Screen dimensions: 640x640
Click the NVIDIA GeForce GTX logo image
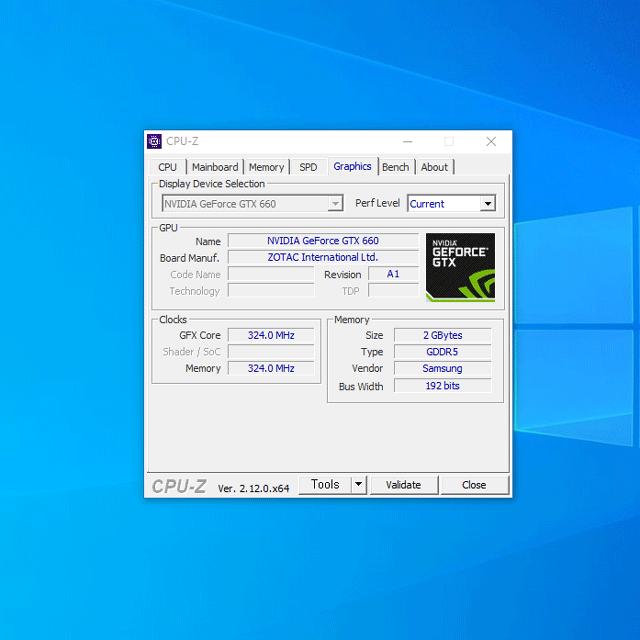460,267
